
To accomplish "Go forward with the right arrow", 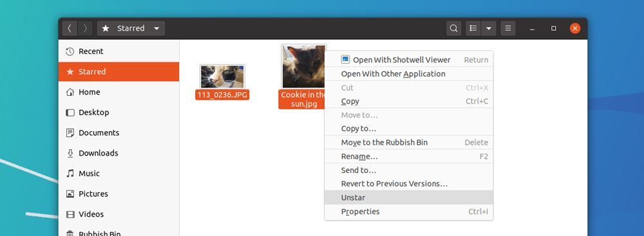I will coord(85,28).
